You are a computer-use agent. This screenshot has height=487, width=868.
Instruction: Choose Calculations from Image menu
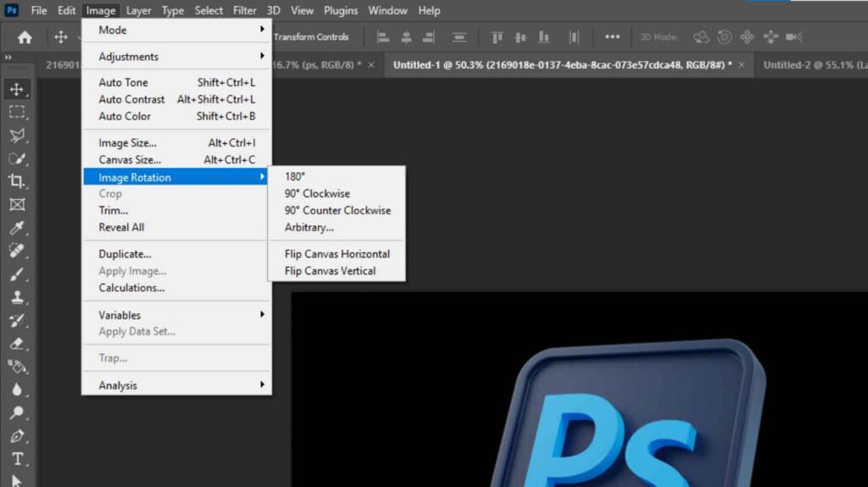(176, 288)
